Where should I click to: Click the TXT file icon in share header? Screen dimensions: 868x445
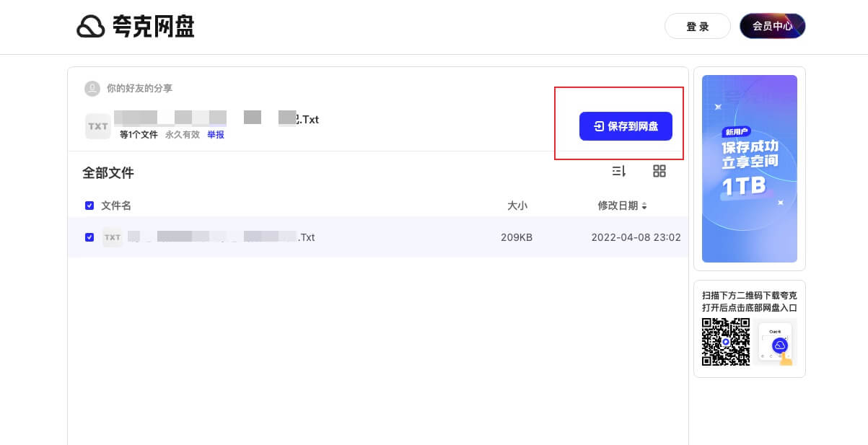click(x=97, y=126)
